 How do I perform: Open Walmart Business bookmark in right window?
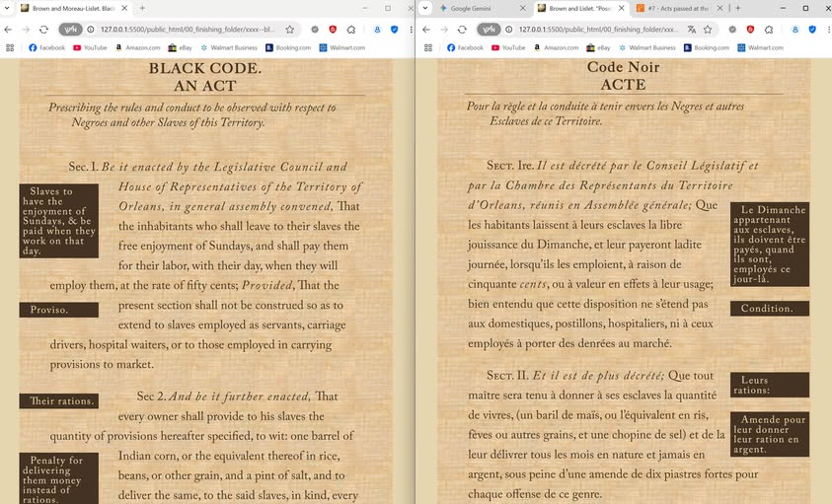click(647, 47)
